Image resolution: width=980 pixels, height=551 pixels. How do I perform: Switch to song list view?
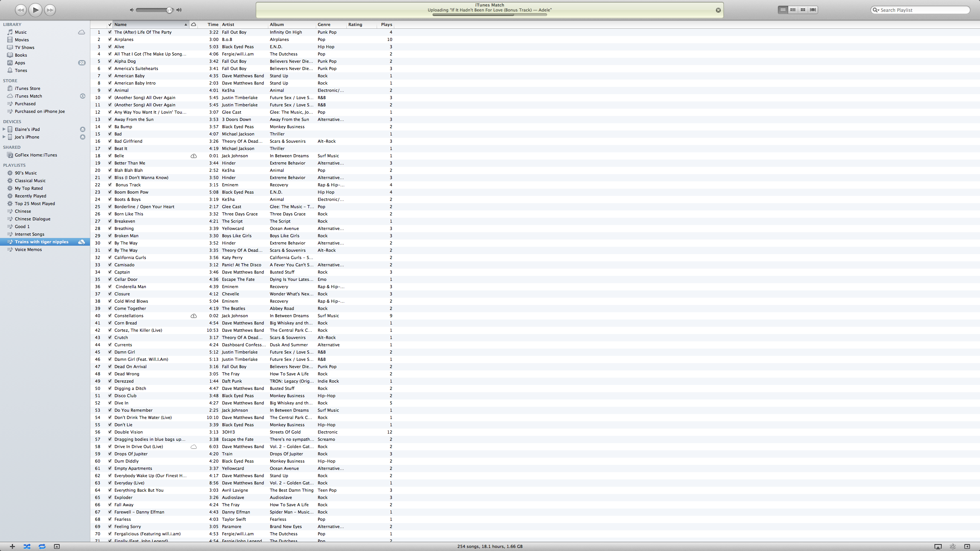click(x=783, y=10)
